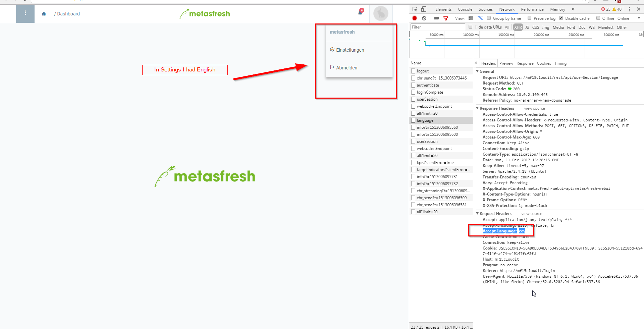This screenshot has height=329, width=644.
Task: Open the Sources tab
Action: [485, 9]
